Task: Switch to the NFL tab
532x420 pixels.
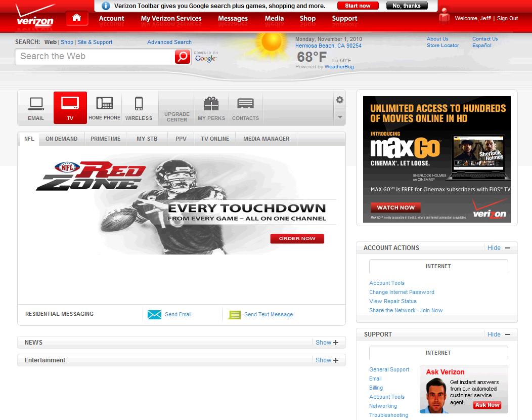Action: click(29, 139)
